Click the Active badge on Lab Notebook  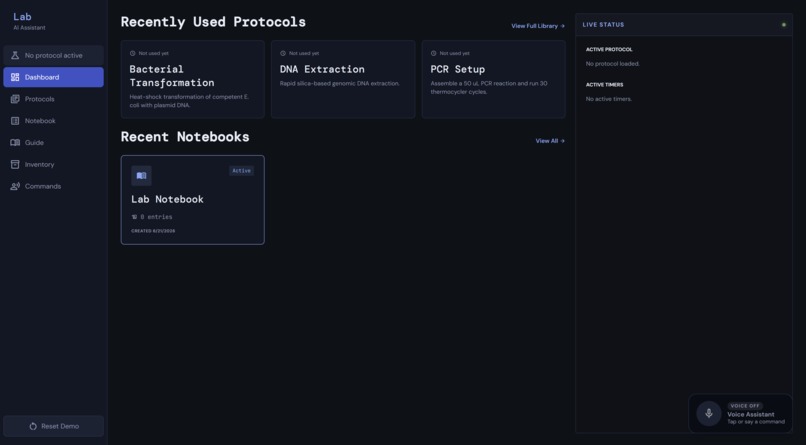pyautogui.click(x=241, y=171)
